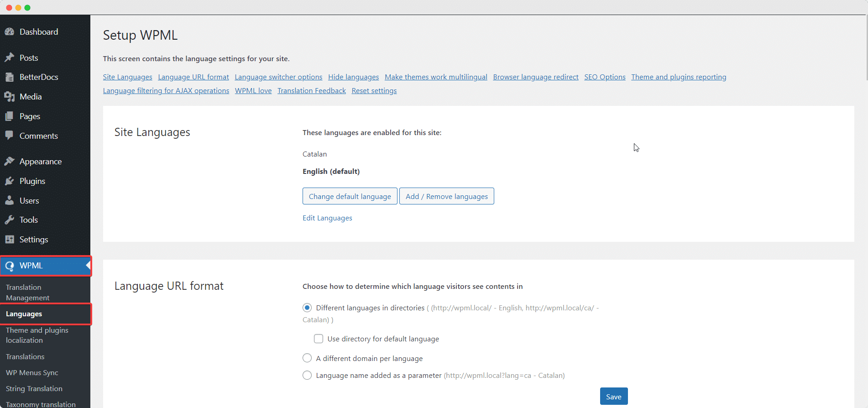Open the Users menu
868x408 pixels.
click(29, 201)
